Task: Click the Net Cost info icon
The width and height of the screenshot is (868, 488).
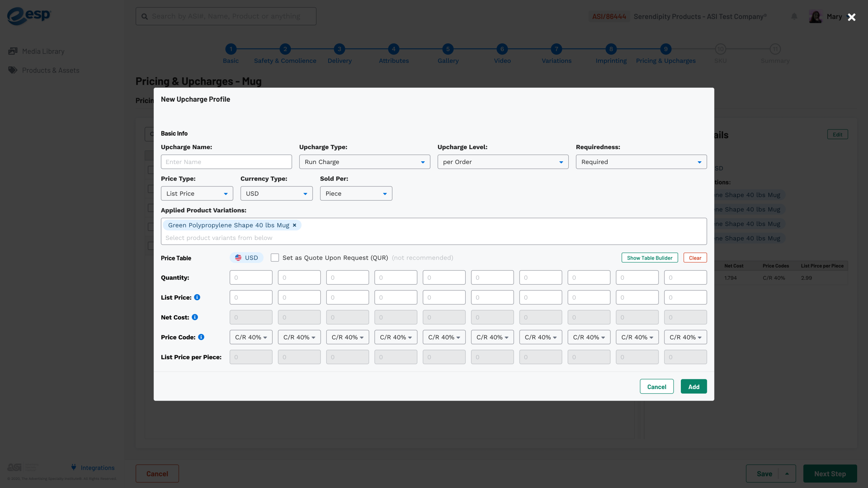Action: [x=195, y=317]
